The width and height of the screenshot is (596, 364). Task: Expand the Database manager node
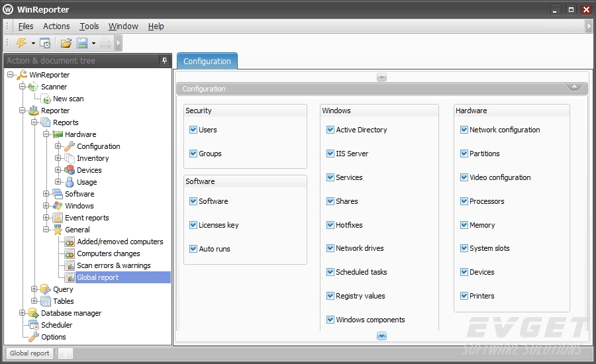click(x=22, y=313)
